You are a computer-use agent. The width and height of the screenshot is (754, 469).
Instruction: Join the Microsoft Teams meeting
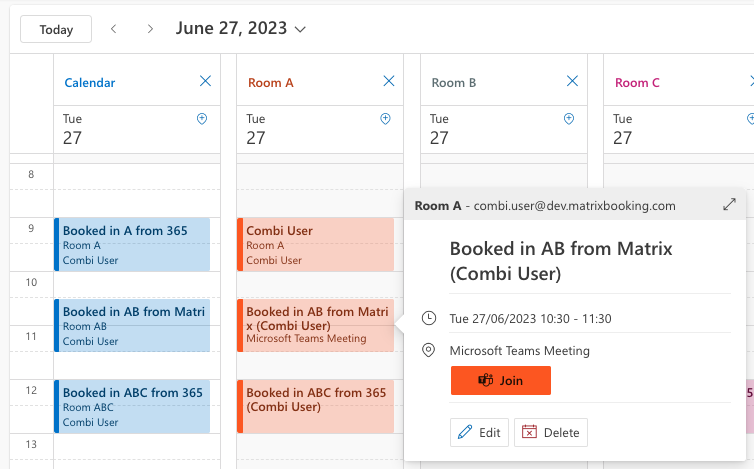(x=500, y=381)
